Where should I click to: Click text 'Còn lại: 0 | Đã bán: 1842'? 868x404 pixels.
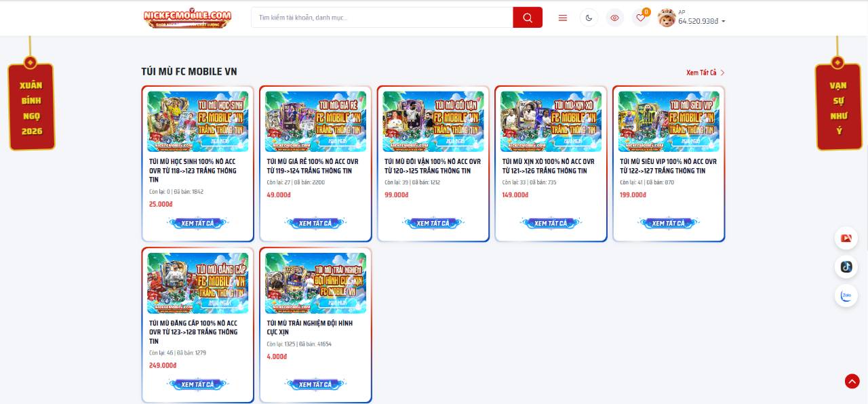click(176, 192)
